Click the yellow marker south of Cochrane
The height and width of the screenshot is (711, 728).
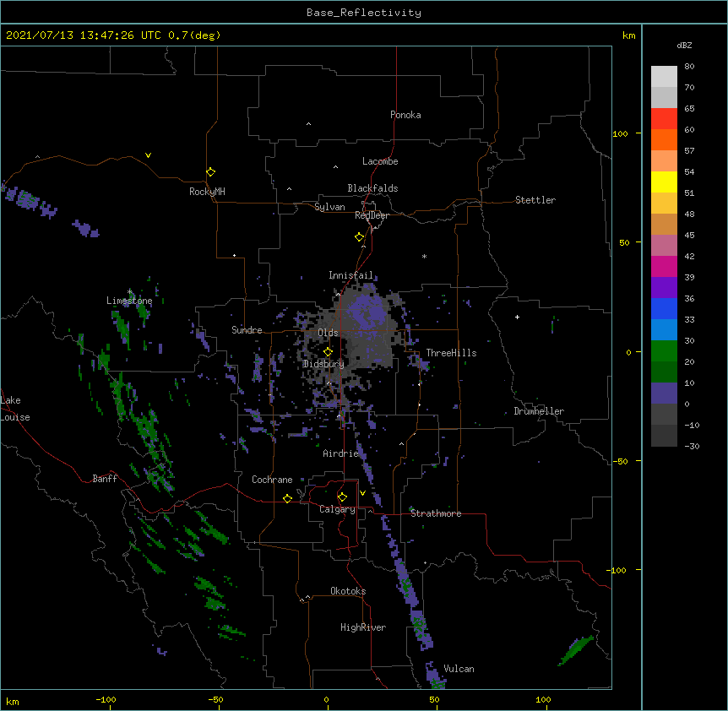coord(287,498)
